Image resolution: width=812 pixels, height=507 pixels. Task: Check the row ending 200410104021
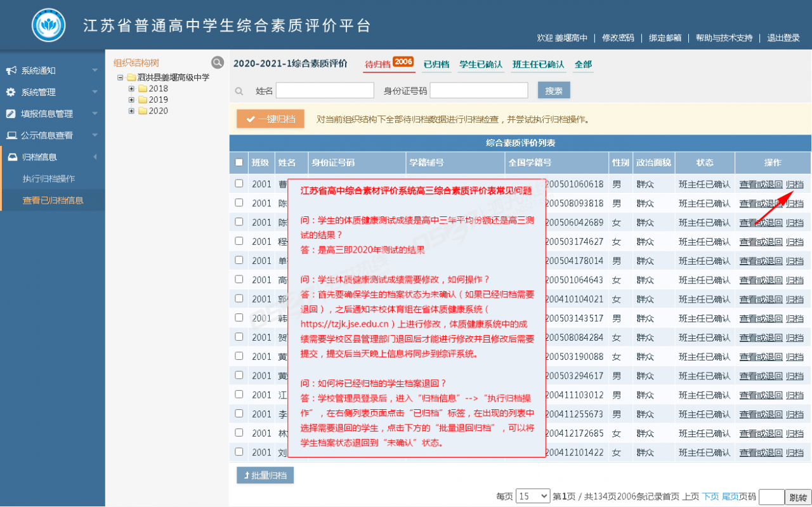coord(239,298)
